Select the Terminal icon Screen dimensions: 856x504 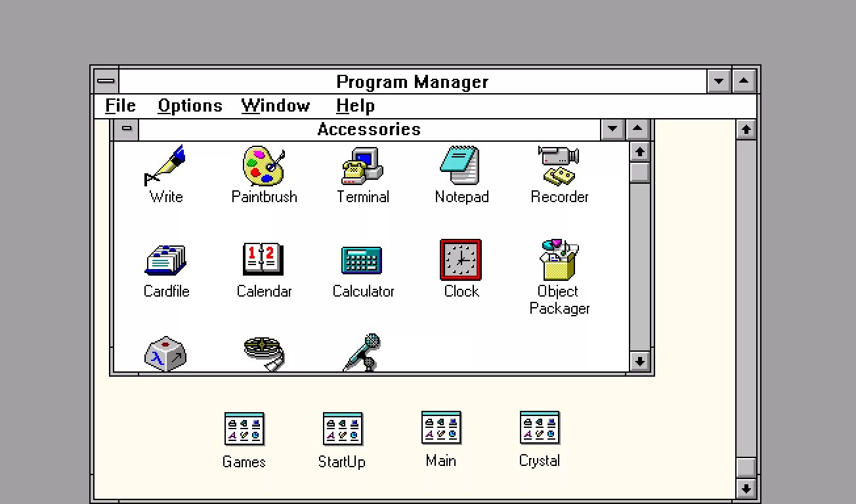pos(362,166)
